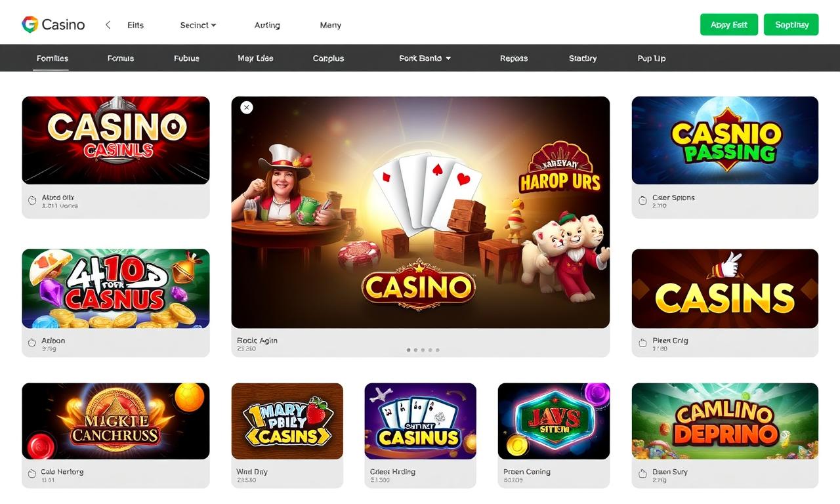
Task: Select the first carousel dot indicator
Action: tap(408, 350)
